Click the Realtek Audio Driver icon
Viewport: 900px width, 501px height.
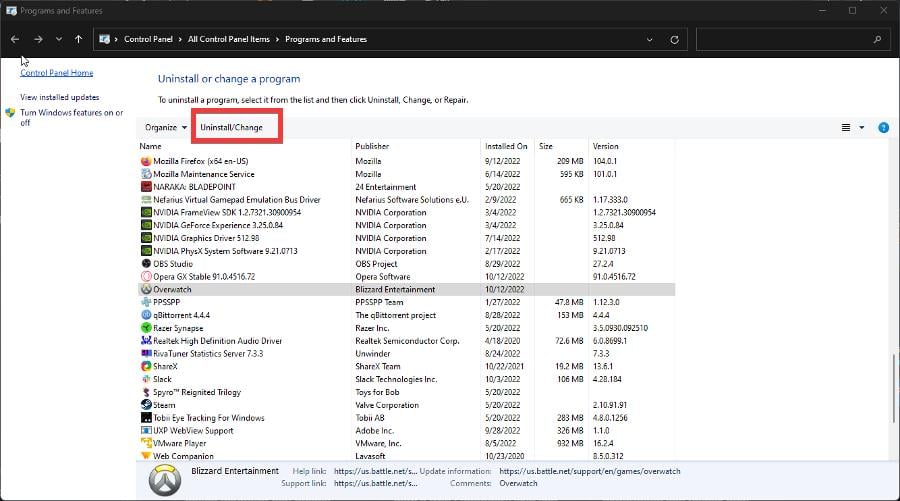(146, 340)
